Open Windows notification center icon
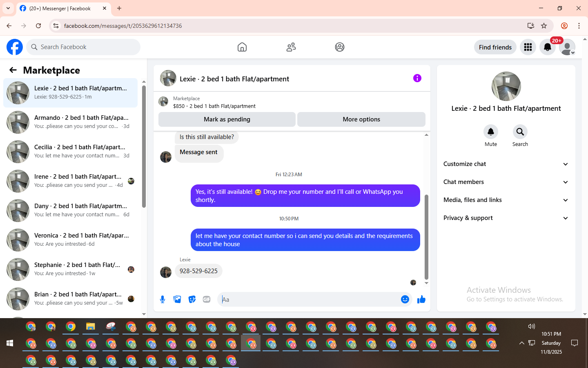Image resolution: width=588 pixels, height=368 pixels. (575, 343)
